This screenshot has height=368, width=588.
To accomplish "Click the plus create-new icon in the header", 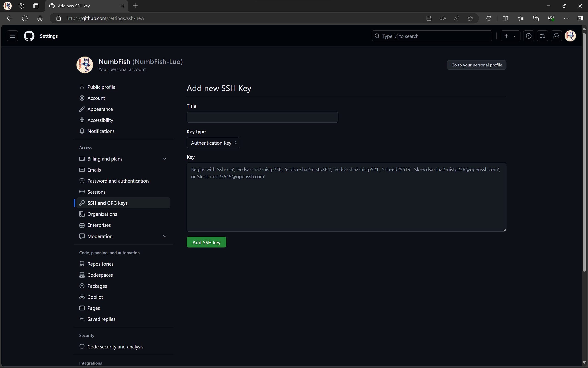I will click(x=506, y=36).
